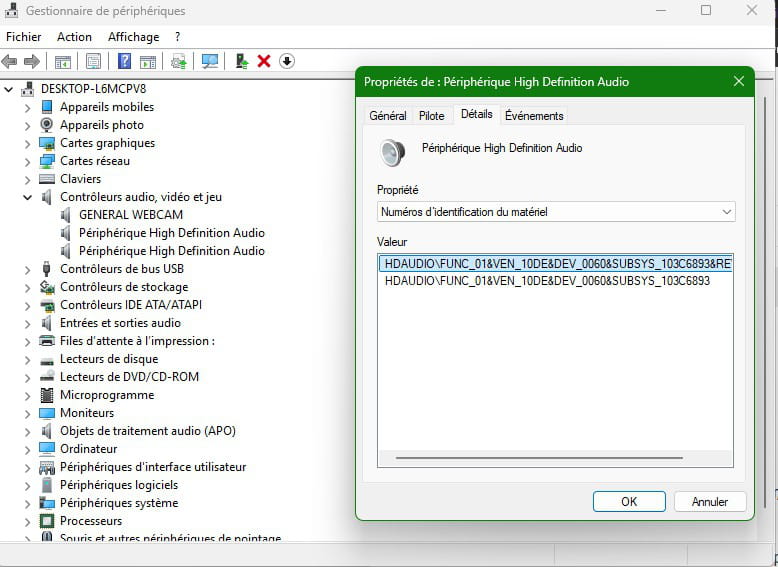Viewport: 778px width, 567px height.
Task: Select Objets de traitement audio (APO)
Action: tap(148, 431)
